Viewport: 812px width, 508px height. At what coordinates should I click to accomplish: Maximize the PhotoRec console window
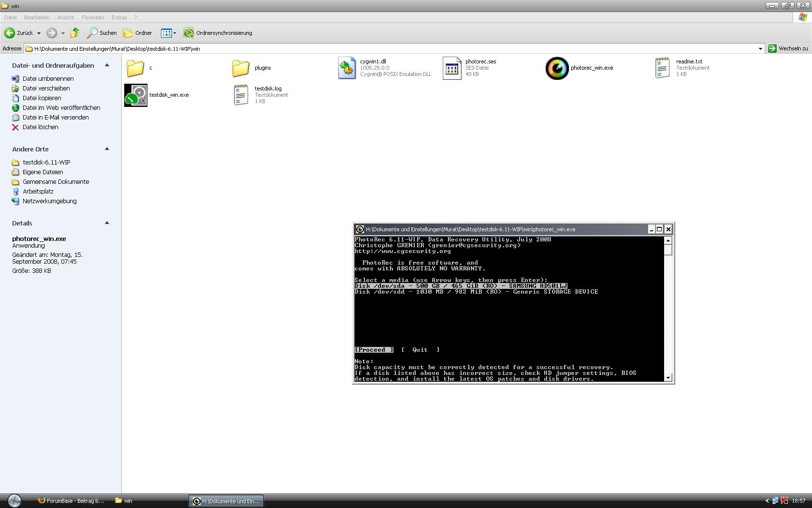(x=659, y=229)
